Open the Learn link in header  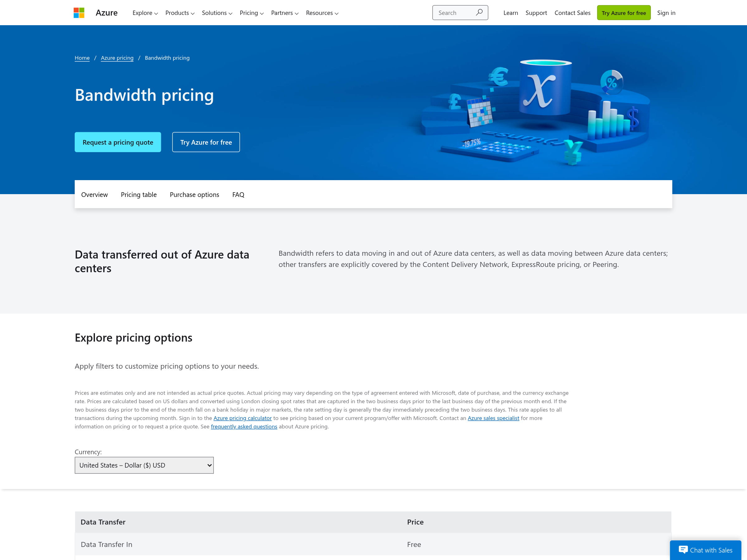coord(511,13)
